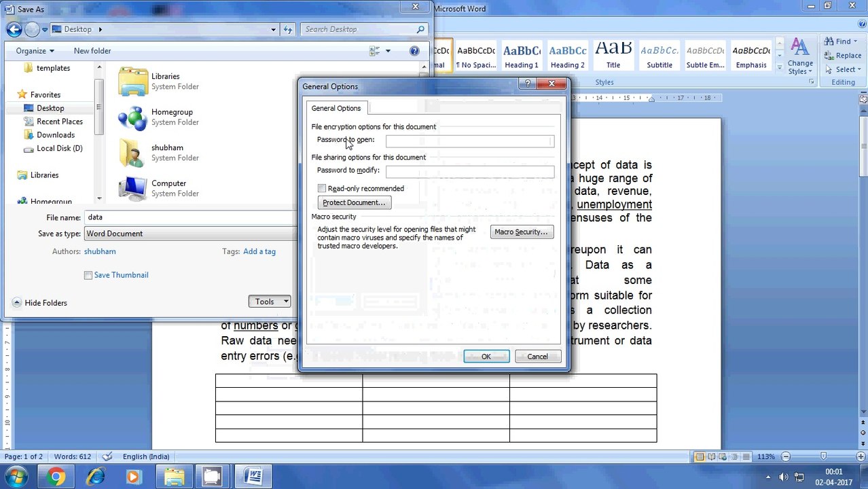Select Desktop in navigation pane

coord(51,108)
